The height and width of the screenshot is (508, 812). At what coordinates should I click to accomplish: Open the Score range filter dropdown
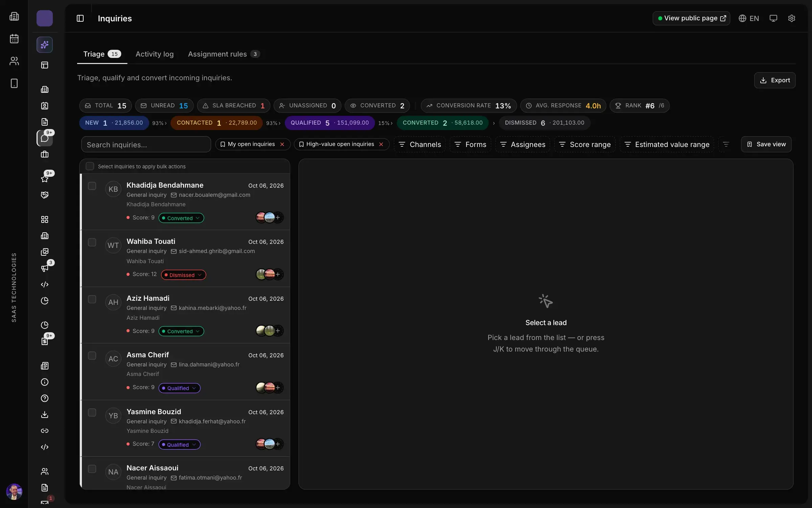click(585, 145)
